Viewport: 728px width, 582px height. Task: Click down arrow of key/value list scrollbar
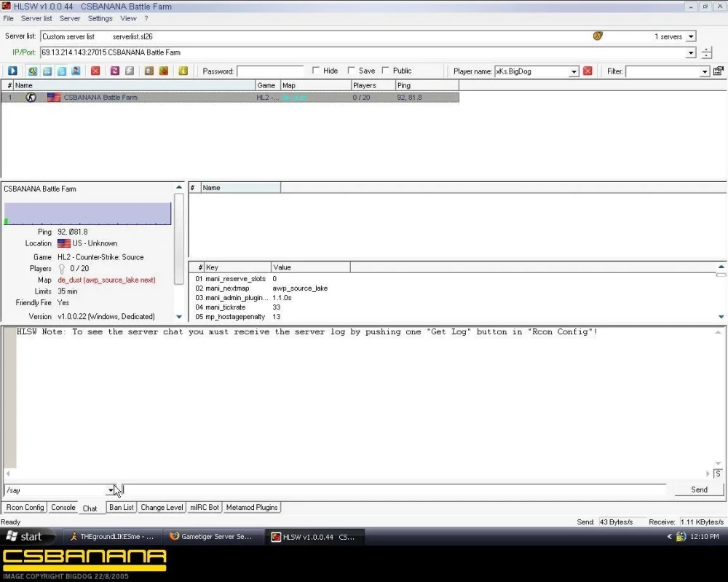point(721,317)
